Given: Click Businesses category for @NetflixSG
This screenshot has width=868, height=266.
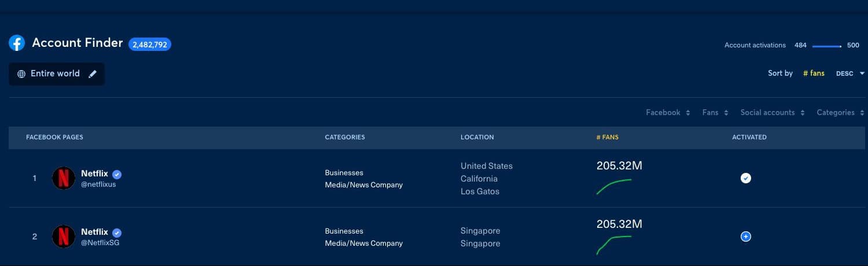Looking at the screenshot, I should click(344, 231).
